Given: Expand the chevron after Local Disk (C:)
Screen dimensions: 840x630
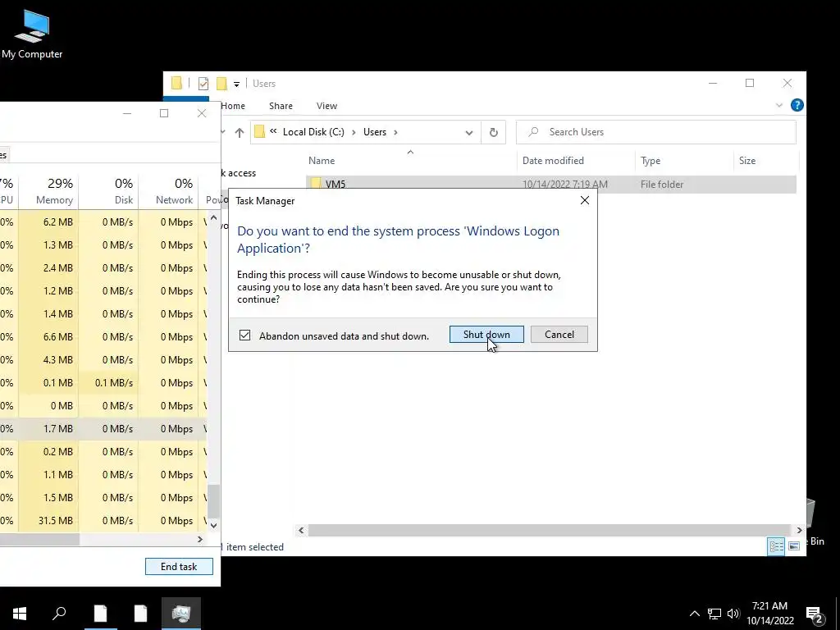Looking at the screenshot, I should [x=354, y=132].
